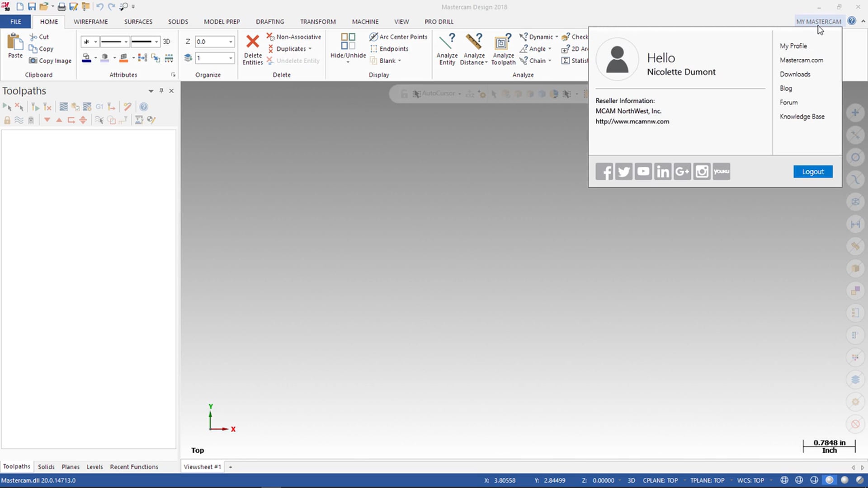Viewport: 868px width, 488px height.
Task: Click the Paste clipboard icon
Action: [15, 42]
